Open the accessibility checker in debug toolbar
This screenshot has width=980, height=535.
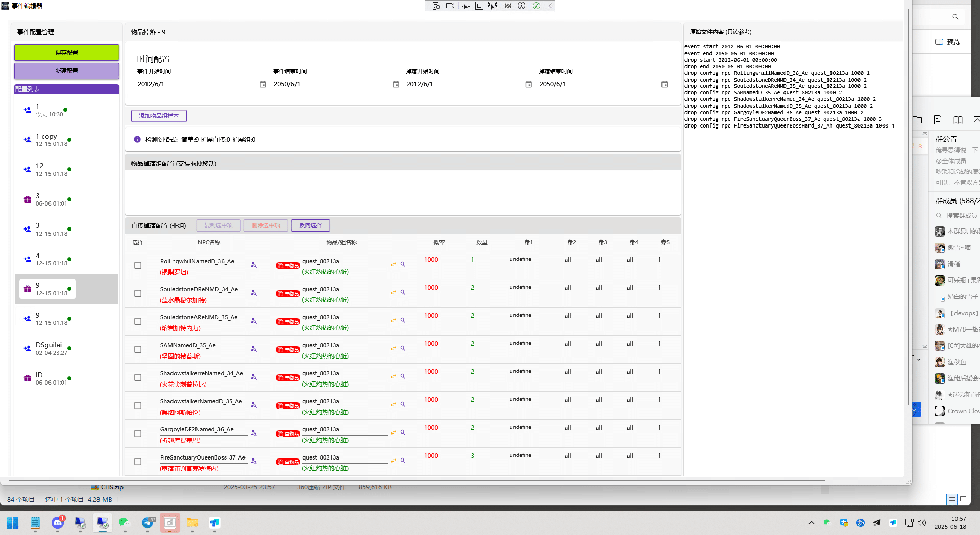click(x=521, y=6)
